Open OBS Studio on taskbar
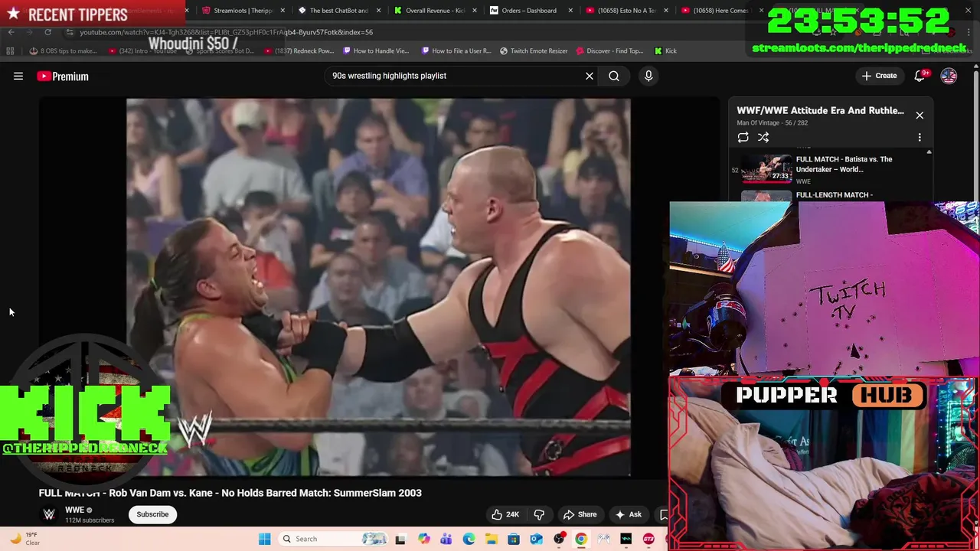This screenshot has width=980, height=551. 559,539
